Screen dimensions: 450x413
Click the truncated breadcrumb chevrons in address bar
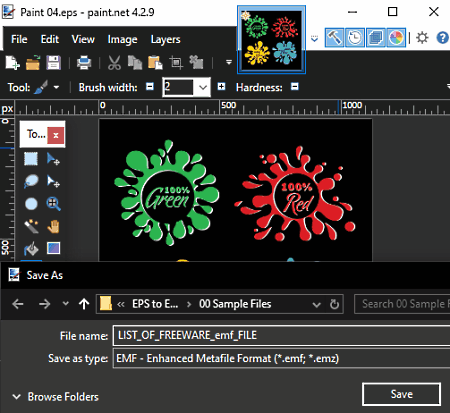pyautogui.click(x=121, y=304)
